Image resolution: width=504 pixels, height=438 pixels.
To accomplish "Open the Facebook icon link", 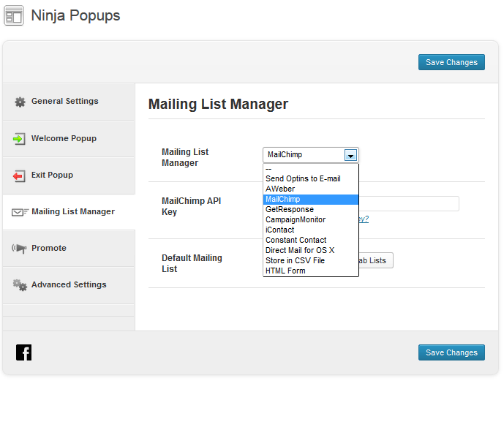I will pyautogui.click(x=24, y=352).
